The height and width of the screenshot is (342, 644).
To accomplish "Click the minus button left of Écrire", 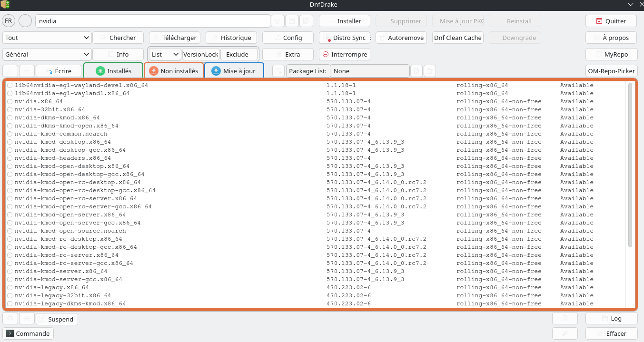I will point(27,71).
